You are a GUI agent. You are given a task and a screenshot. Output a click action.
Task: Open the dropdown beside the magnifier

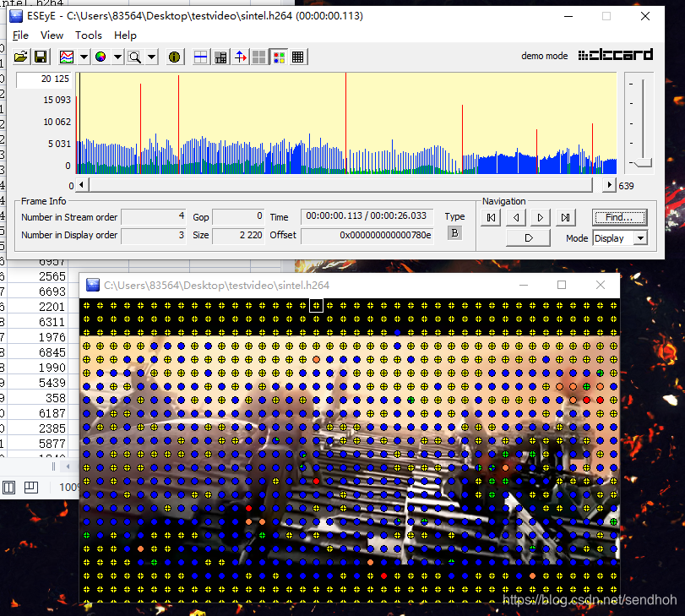point(151,57)
